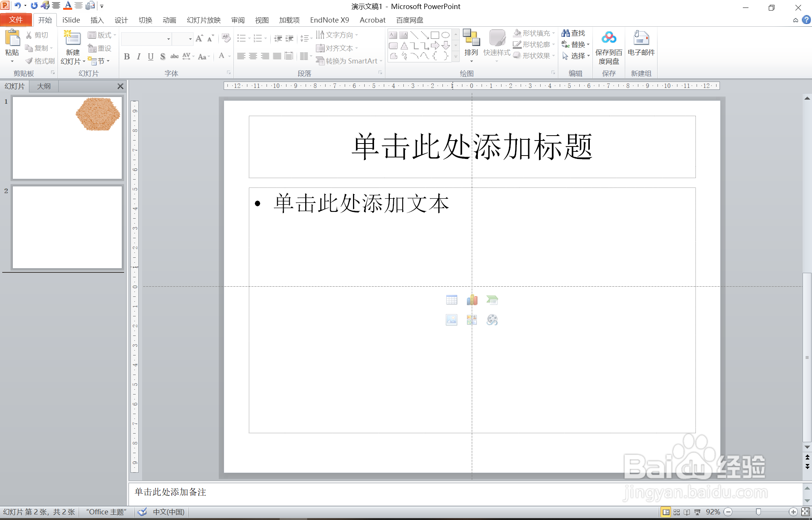Click the Insert SmartArt placeholder icon
Screen dimensions: 812x520
(492, 300)
